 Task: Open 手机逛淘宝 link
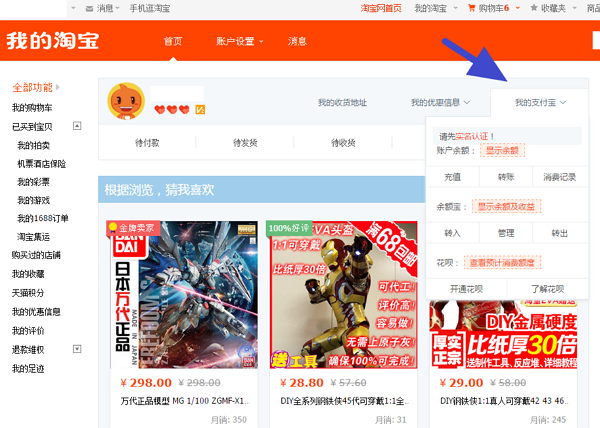click(150, 8)
